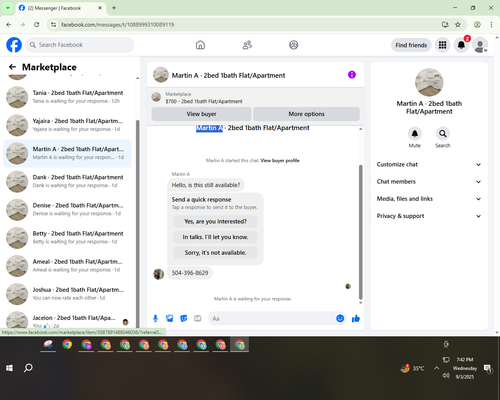Open the notifications bell with badge

coord(461,45)
